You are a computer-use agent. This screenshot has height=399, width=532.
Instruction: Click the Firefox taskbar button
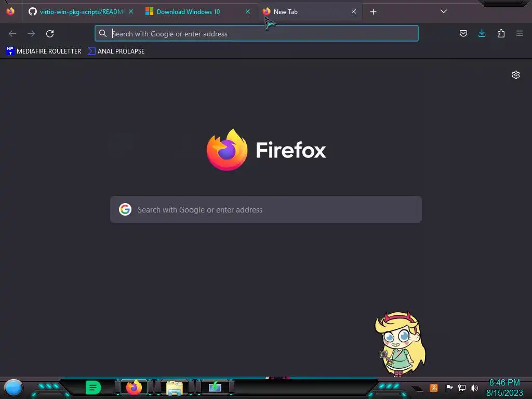click(x=134, y=388)
